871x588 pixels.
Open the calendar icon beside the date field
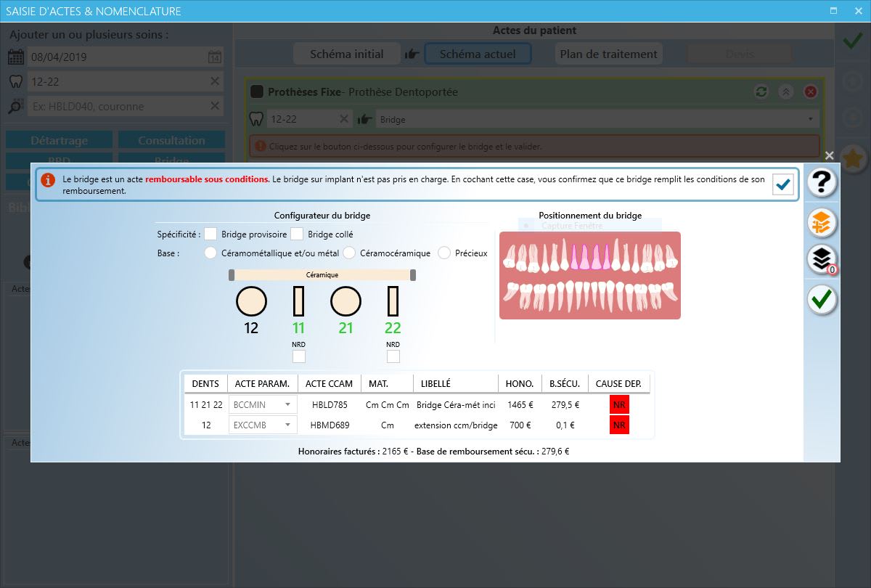tap(215, 57)
